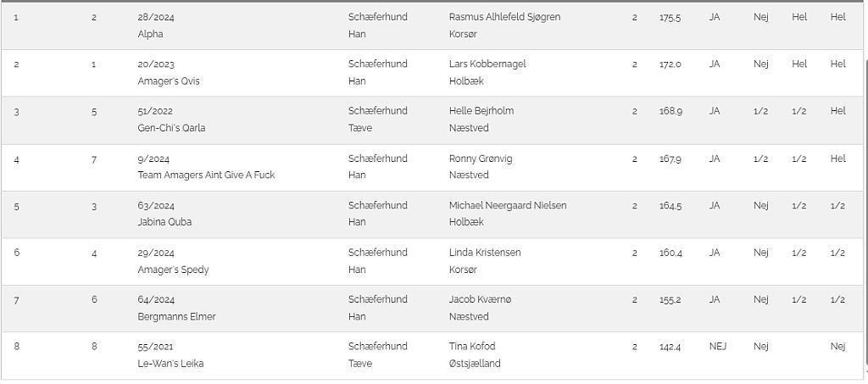Select Lars Kobbernagel's name
868x384 pixels.
(x=487, y=64)
